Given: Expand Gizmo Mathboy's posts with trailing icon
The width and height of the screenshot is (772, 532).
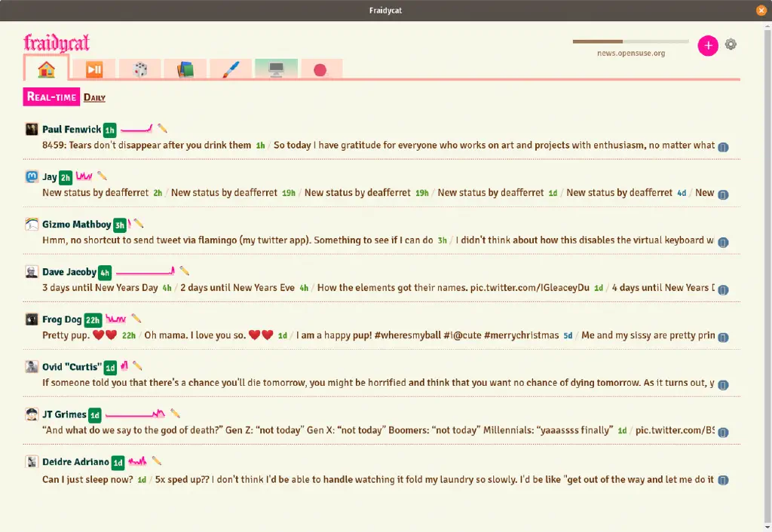Looking at the screenshot, I should point(723,242).
